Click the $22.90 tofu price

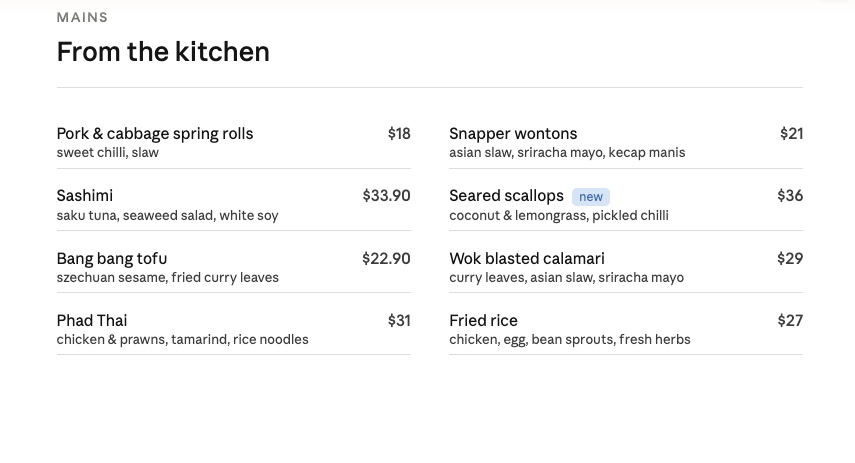[386, 259]
